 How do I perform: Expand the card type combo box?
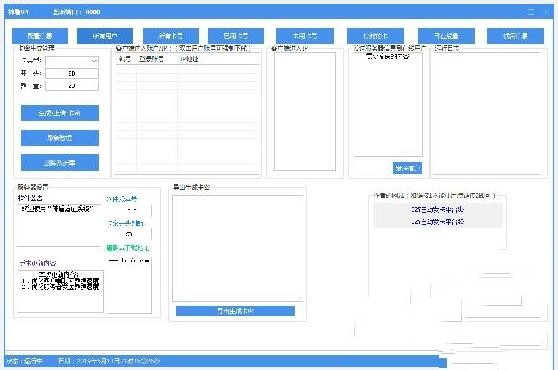[x=72, y=61]
